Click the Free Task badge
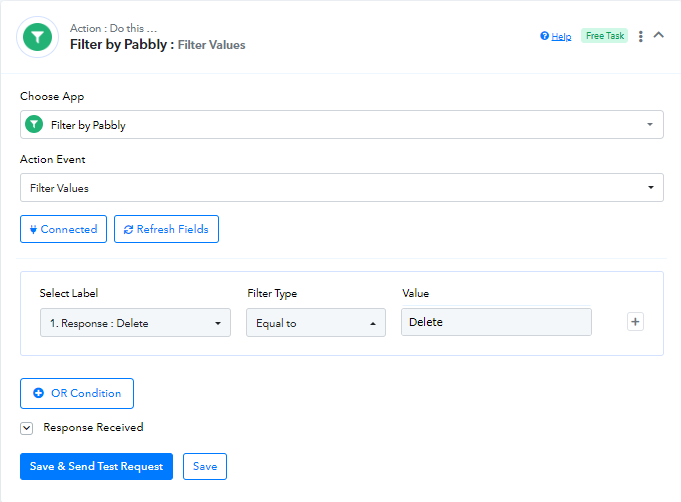Image resolution: width=681 pixels, height=502 pixels. point(605,36)
